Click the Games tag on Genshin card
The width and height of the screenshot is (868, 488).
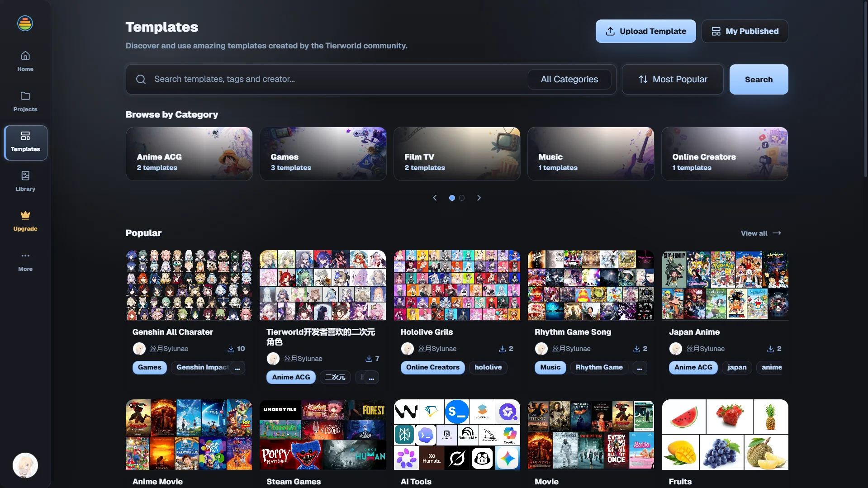click(x=150, y=367)
